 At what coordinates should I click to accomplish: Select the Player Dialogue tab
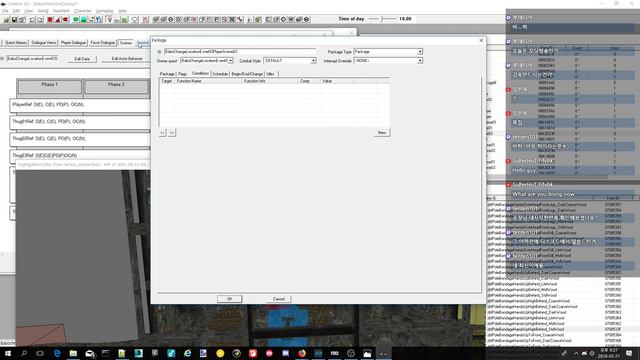click(x=73, y=43)
